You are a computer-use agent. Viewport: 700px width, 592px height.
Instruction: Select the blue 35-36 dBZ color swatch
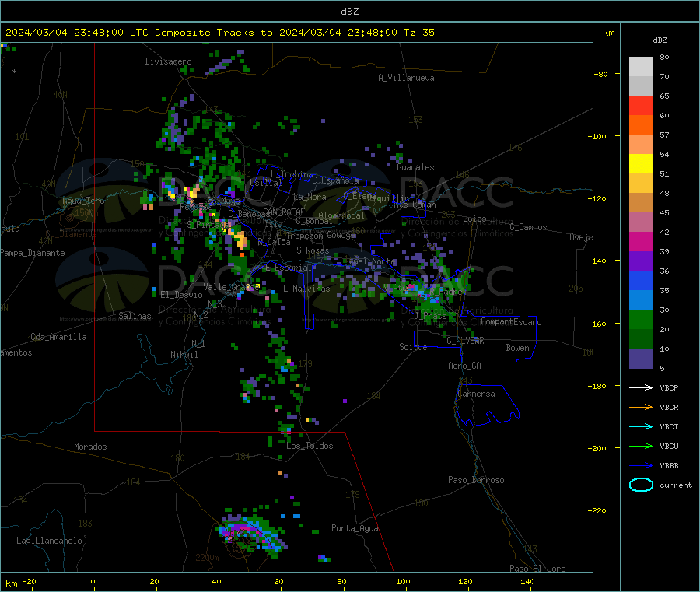coord(641,280)
